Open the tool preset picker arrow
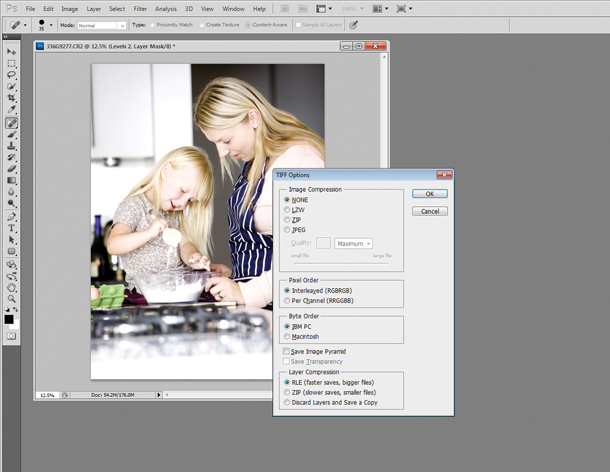This screenshot has width=610, height=472. click(25, 25)
